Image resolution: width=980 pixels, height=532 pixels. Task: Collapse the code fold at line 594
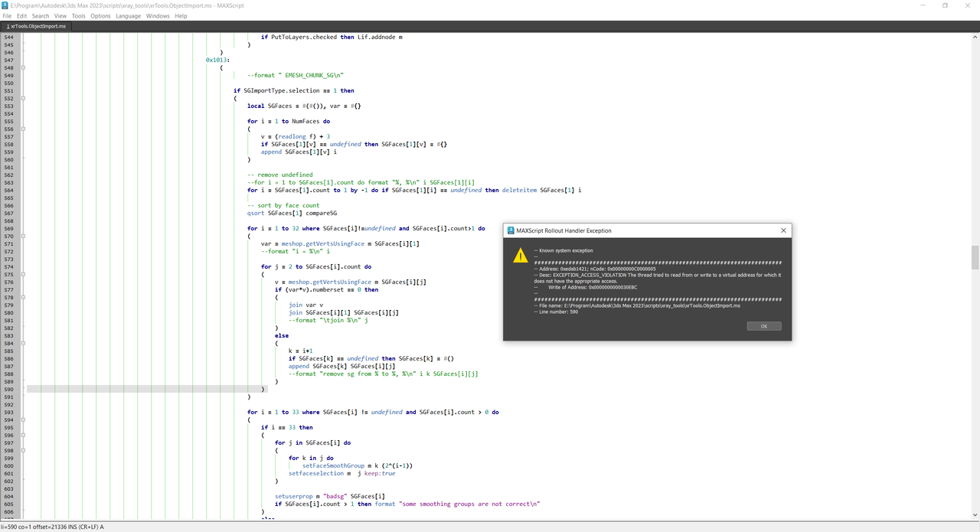23,419
